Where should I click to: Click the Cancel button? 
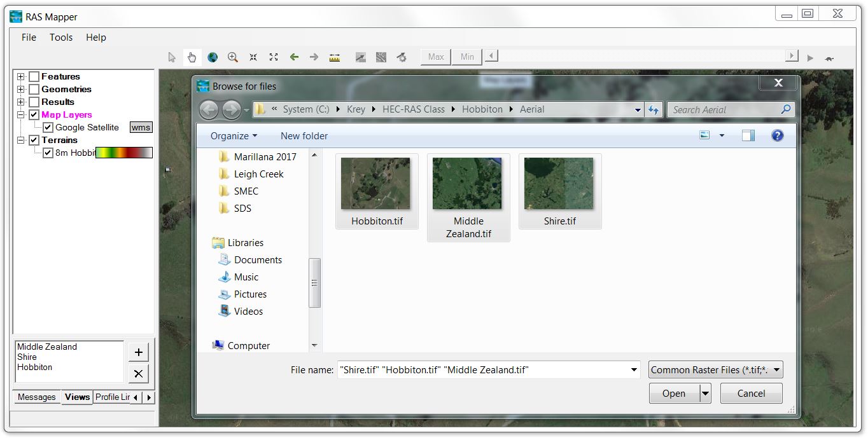751,394
